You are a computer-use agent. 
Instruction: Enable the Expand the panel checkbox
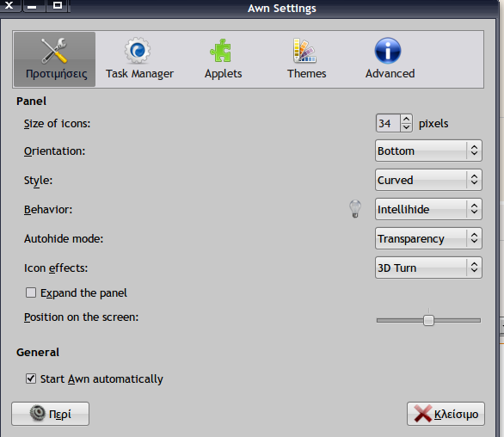click(x=31, y=292)
